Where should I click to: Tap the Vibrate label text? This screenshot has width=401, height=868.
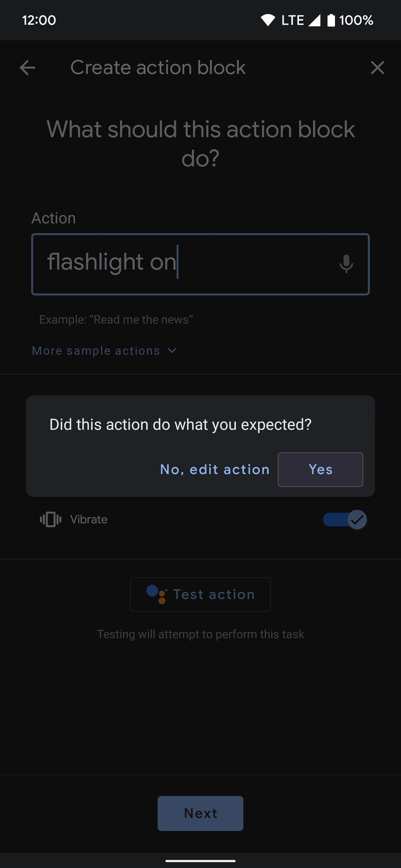click(x=89, y=519)
